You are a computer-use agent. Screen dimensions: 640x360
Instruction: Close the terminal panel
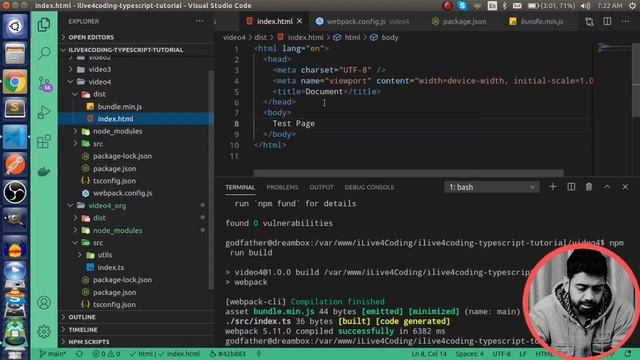(x=625, y=187)
